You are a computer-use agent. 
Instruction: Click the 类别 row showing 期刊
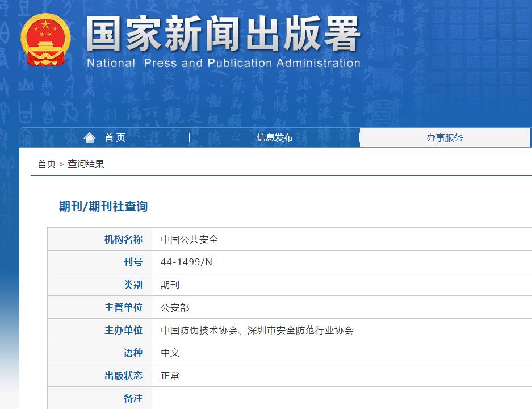[170, 284]
